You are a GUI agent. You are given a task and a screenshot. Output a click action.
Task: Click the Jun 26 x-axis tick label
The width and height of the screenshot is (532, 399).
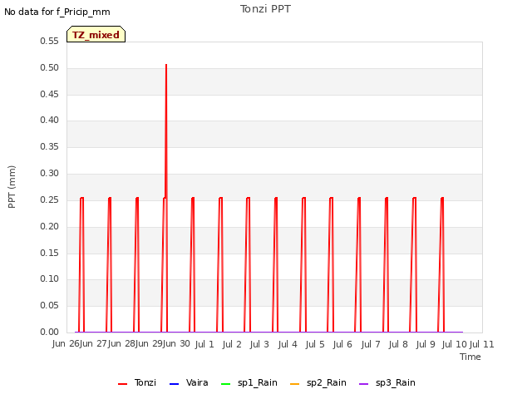pyautogui.click(x=66, y=343)
